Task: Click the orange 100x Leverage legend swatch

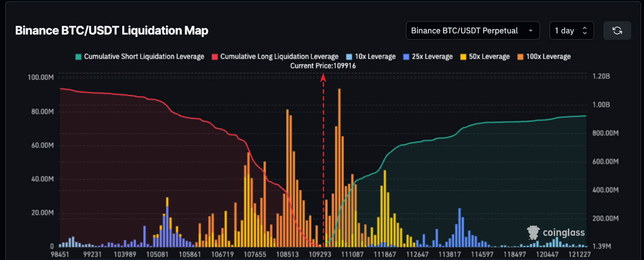Action: (x=520, y=57)
